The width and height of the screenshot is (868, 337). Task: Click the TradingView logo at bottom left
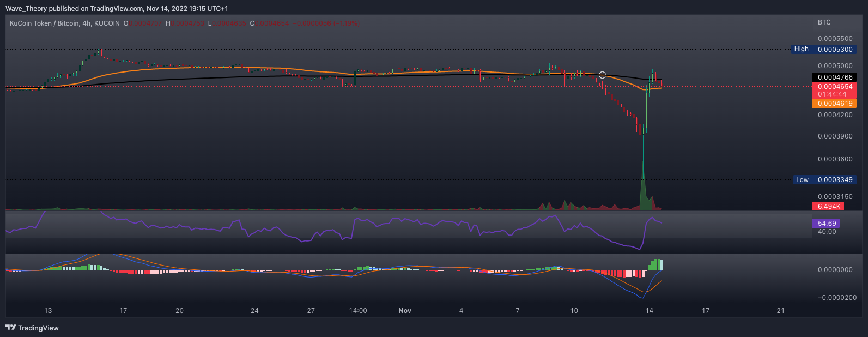32,328
